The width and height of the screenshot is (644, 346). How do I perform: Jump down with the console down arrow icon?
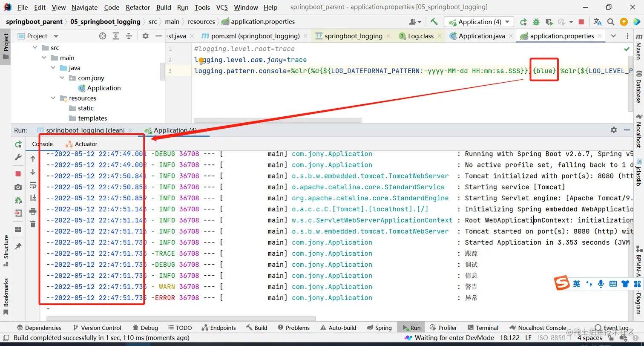(33, 172)
